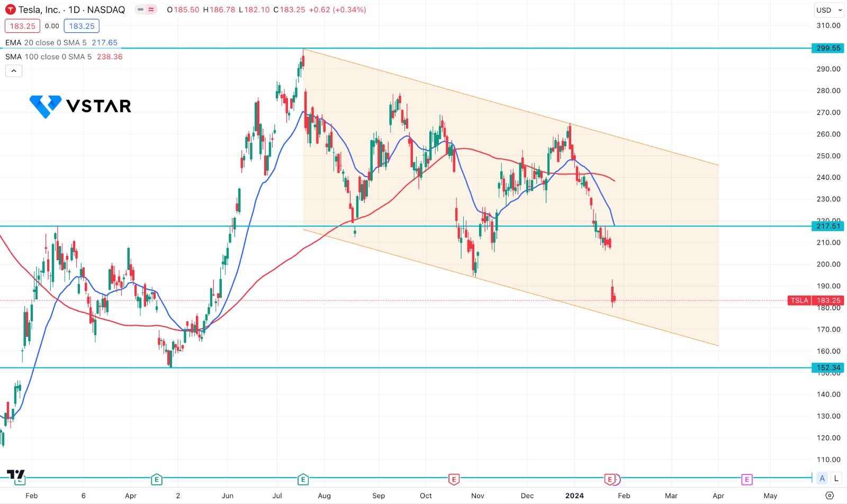Screen dimensions: 847x504
Task: Click the 310.00 price axis label
Action: coord(828,25)
